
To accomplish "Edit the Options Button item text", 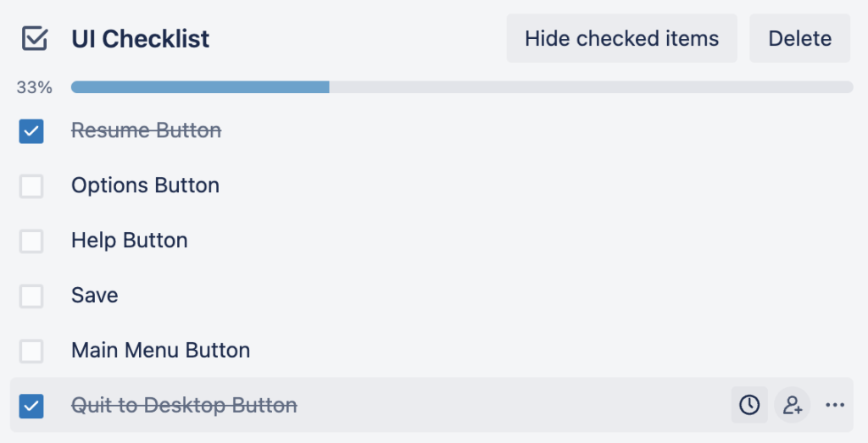I will coord(145,186).
